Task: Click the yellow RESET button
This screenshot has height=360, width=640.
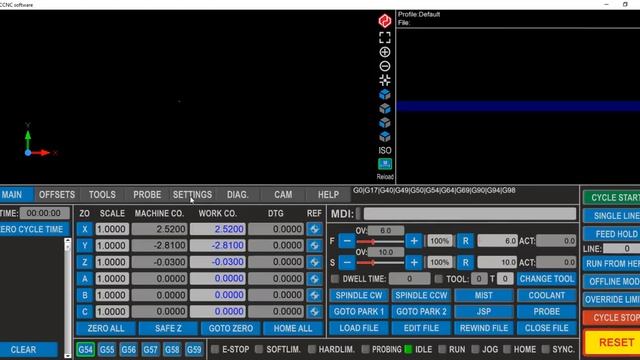Action: click(612, 342)
